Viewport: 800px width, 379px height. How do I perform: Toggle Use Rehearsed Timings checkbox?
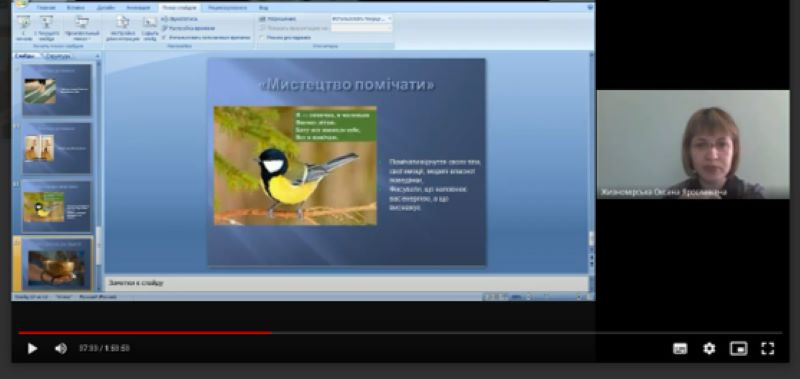[165, 37]
